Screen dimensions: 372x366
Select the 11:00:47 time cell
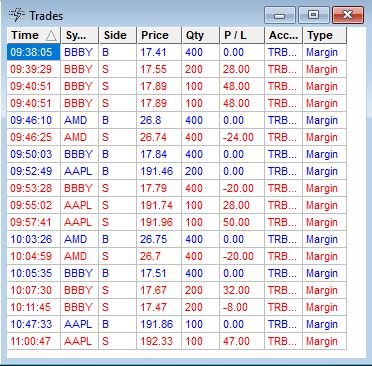click(34, 341)
